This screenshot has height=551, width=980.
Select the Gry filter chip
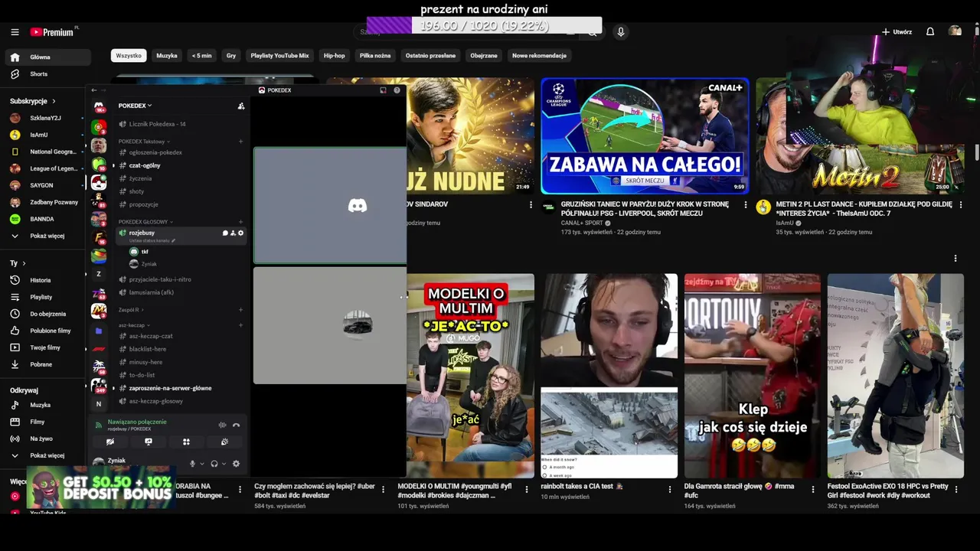coord(231,56)
